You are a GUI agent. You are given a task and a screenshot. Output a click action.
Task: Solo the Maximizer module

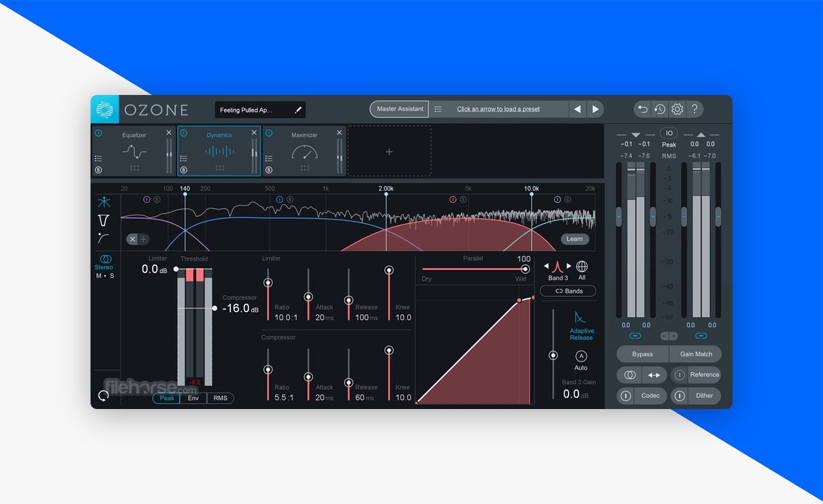coord(268,170)
